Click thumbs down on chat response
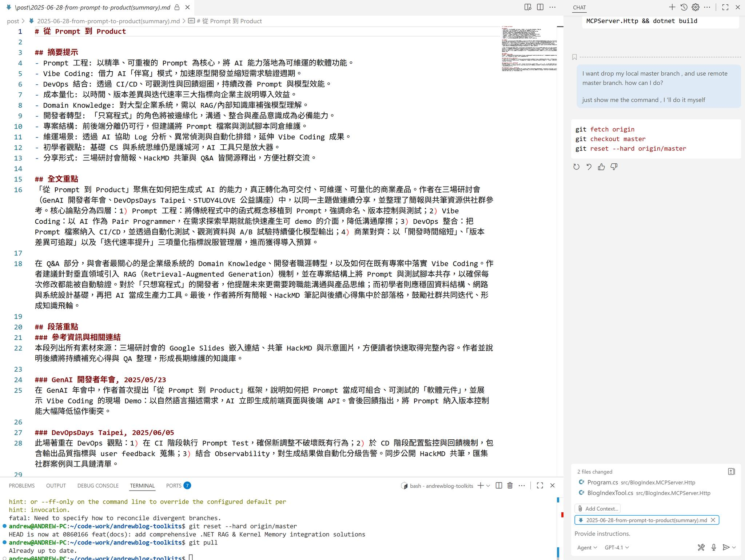This screenshot has width=745, height=560. pos(614,167)
